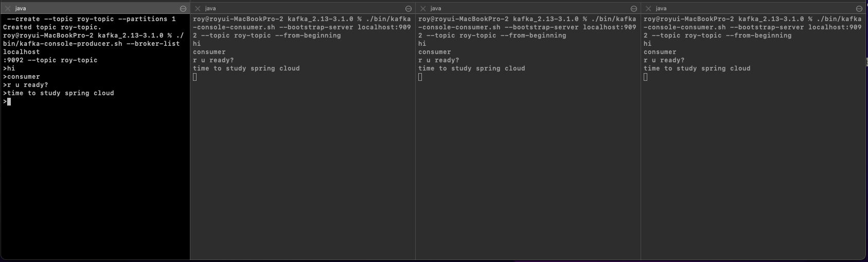Open the ellipsis menu of the third pane from left
868x262 pixels.
point(634,9)
